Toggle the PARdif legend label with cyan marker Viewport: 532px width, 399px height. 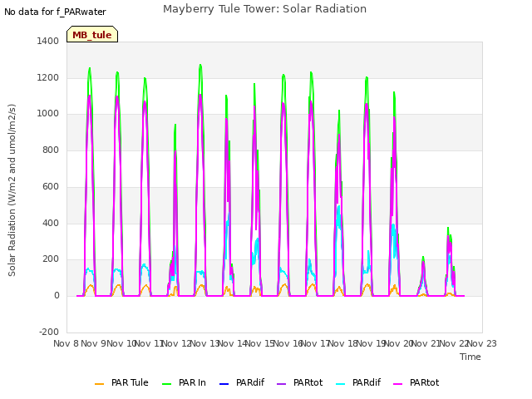367,382
